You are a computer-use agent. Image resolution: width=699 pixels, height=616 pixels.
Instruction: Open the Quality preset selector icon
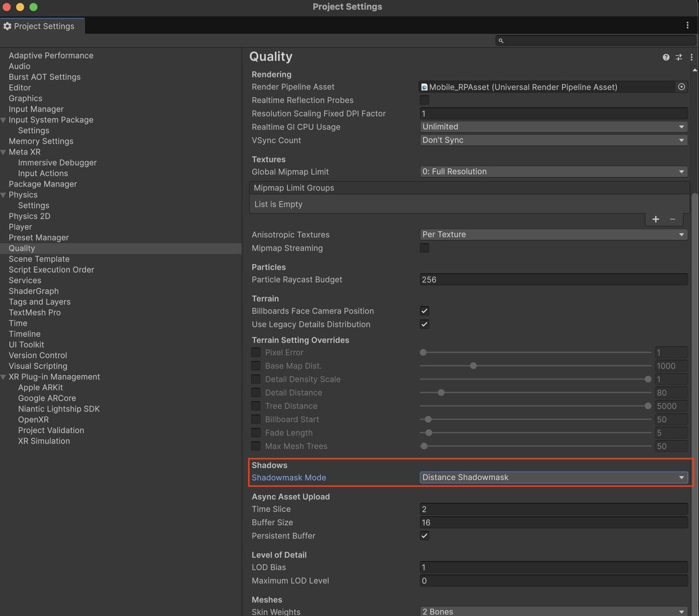tap(679, 57)
